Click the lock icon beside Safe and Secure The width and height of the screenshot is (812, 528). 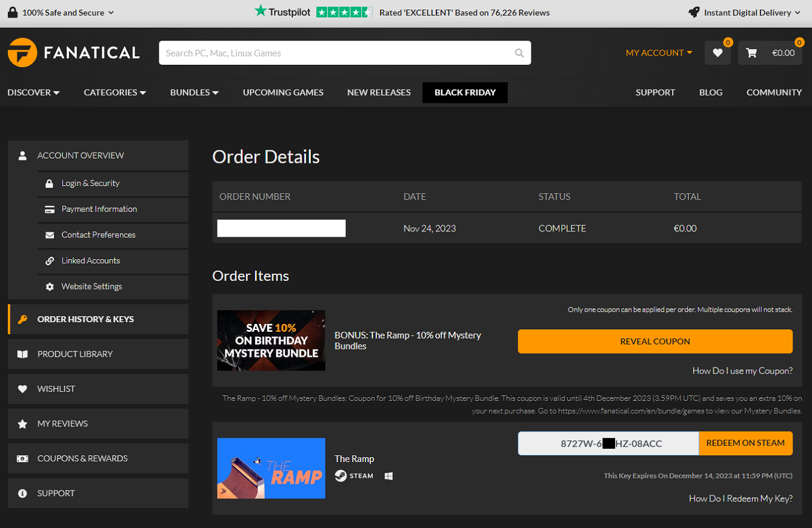point(13,12)
